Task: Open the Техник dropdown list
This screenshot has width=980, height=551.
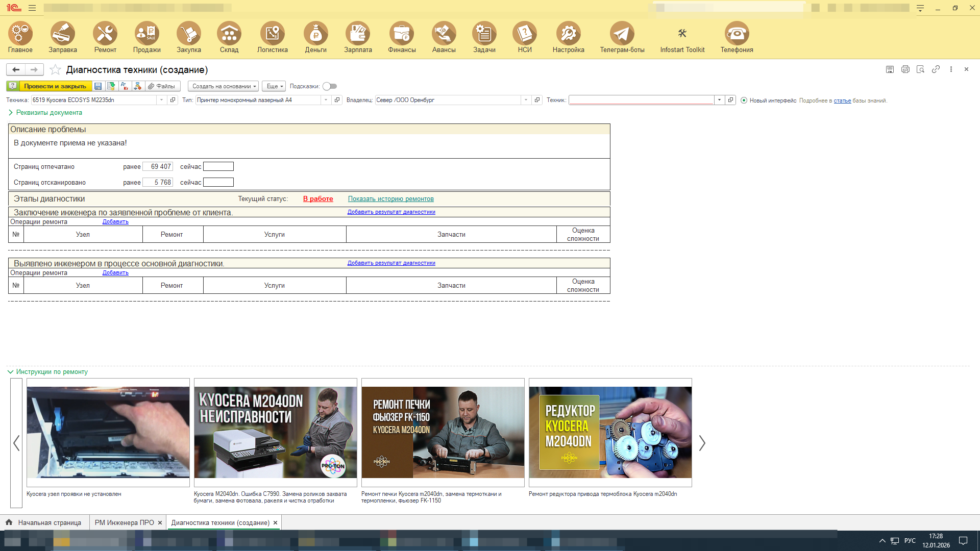Action: pos(719,100)
